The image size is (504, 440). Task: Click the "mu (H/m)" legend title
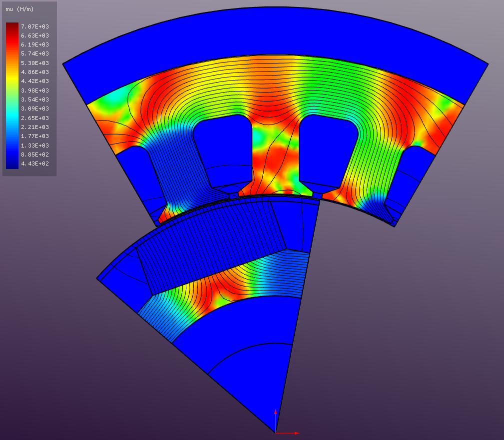point(20,9)
